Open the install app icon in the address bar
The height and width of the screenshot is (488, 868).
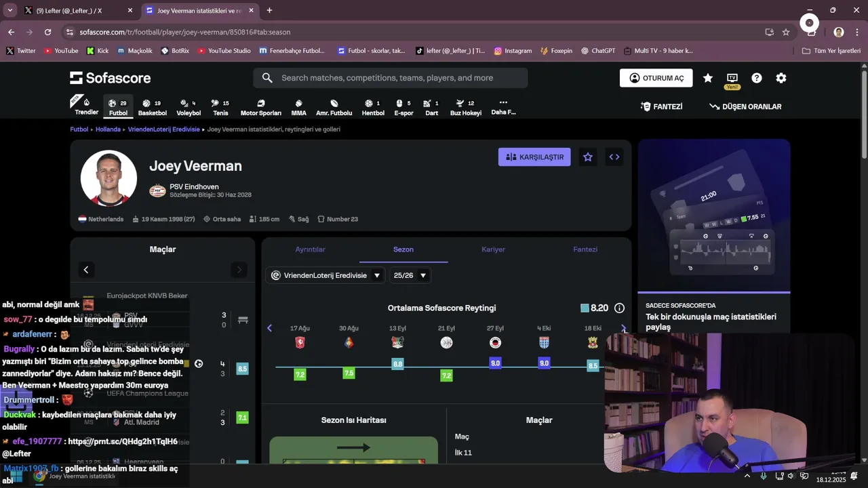coord(769,32)
